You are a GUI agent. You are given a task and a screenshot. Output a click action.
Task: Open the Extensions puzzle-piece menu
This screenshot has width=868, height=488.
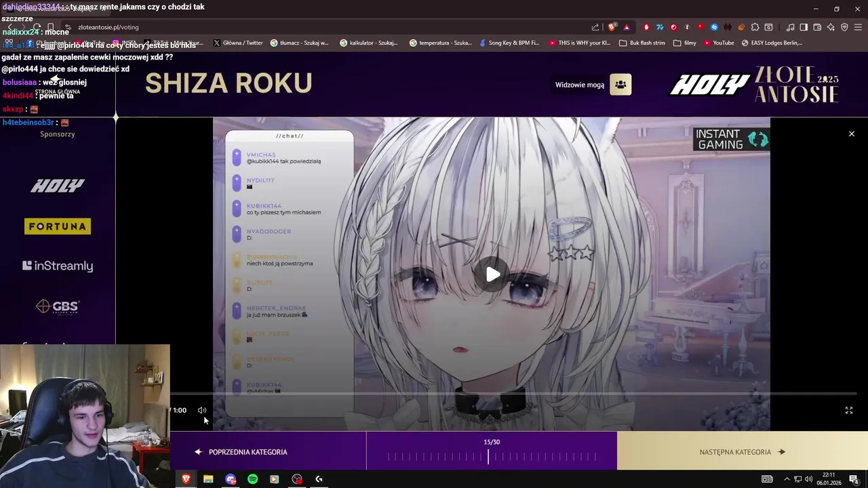coord(755,27)
